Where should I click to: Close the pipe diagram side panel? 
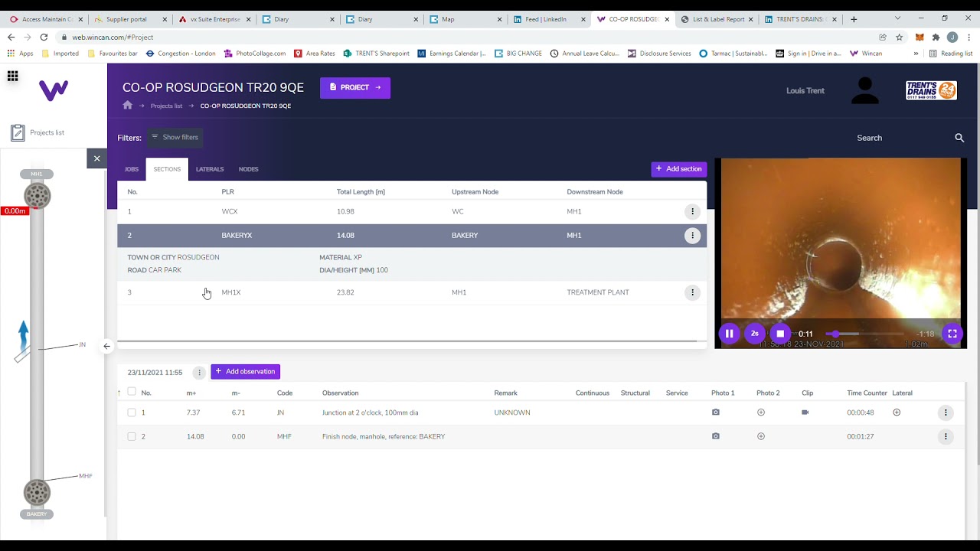click(x=96, y=158)
